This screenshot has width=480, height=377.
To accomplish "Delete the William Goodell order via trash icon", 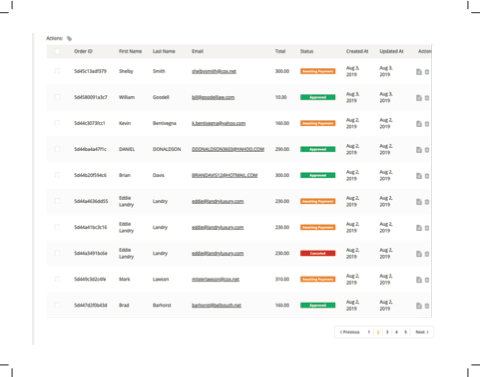I will 427,98.
